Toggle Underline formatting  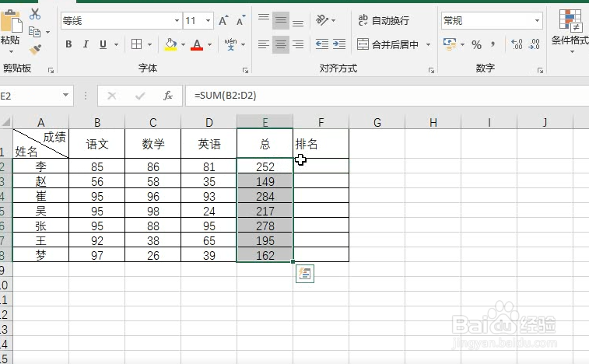point(103,44)
